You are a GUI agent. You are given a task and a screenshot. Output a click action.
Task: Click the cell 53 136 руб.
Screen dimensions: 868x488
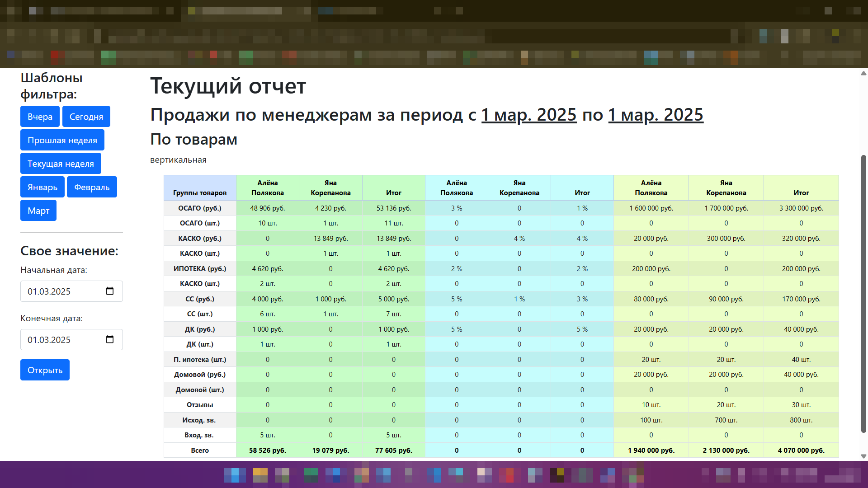(x=394, y=208)
